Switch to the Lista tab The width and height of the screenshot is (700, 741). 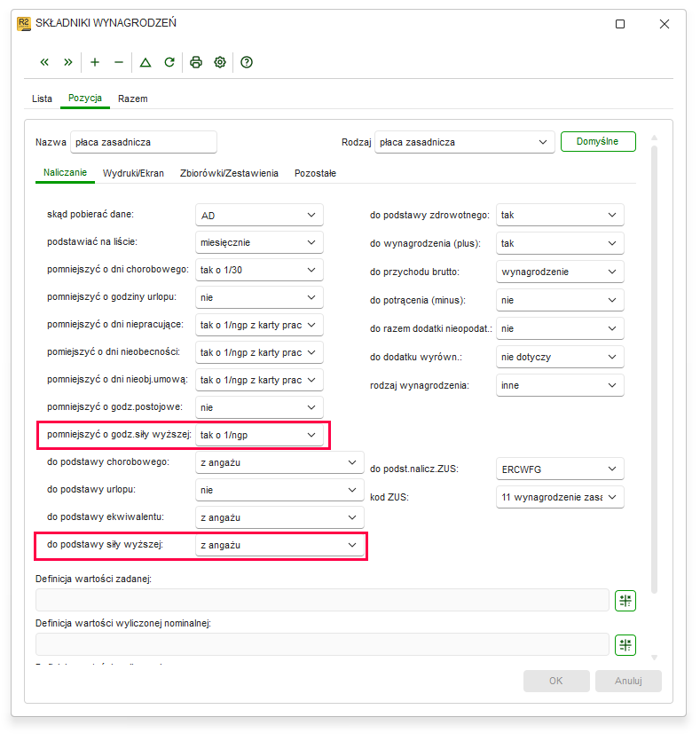pos(42,99)
